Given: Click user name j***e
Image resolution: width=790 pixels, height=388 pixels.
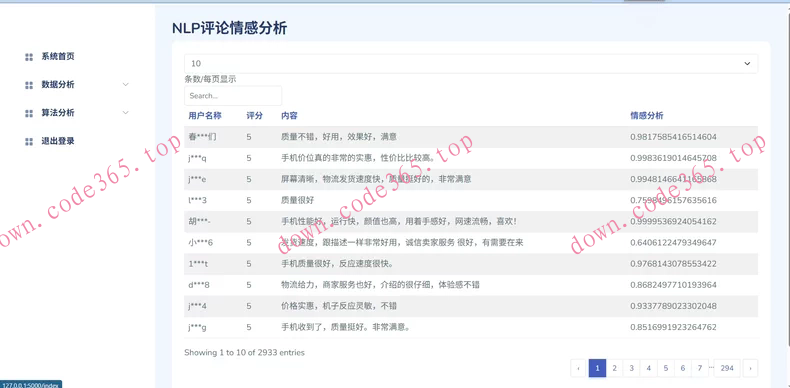Looking at the screenshot, I should (x=197, y=179).
